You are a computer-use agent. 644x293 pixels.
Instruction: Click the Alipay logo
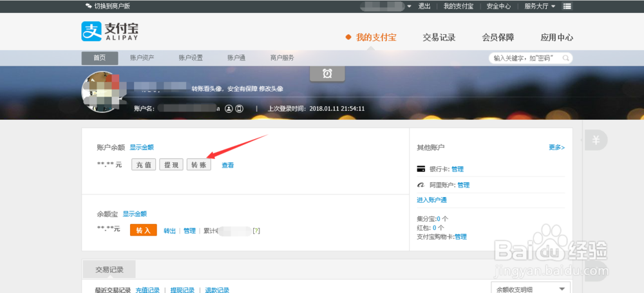109,31
